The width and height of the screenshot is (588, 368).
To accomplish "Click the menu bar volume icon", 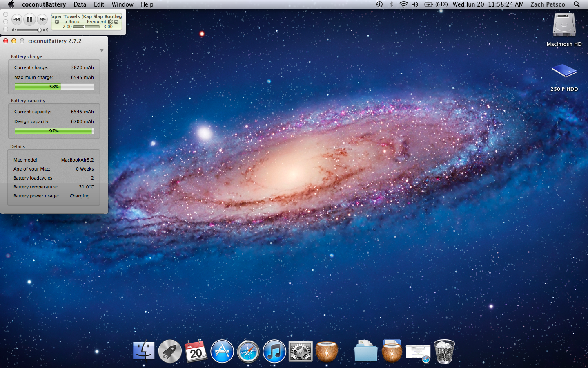I will click(x=415, y=4).
